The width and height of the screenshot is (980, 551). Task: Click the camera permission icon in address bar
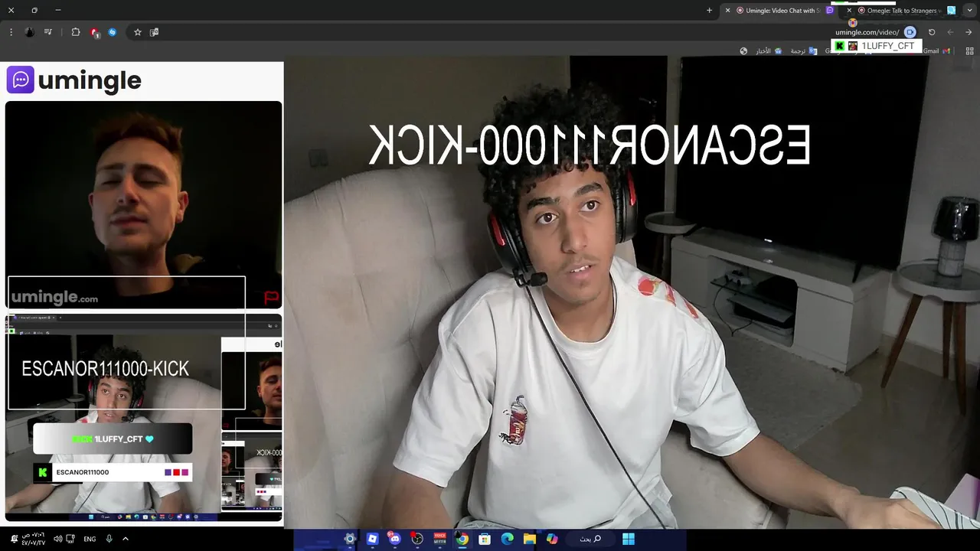coord(910,32)
